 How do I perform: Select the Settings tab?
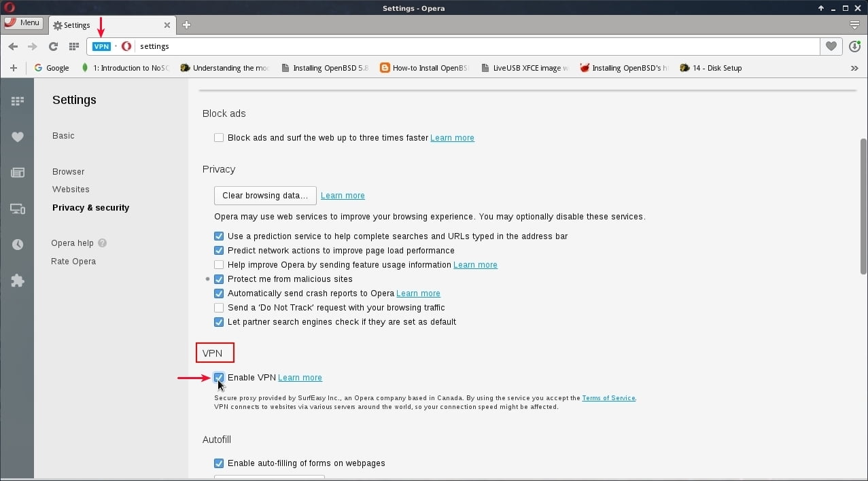point(112,25)
